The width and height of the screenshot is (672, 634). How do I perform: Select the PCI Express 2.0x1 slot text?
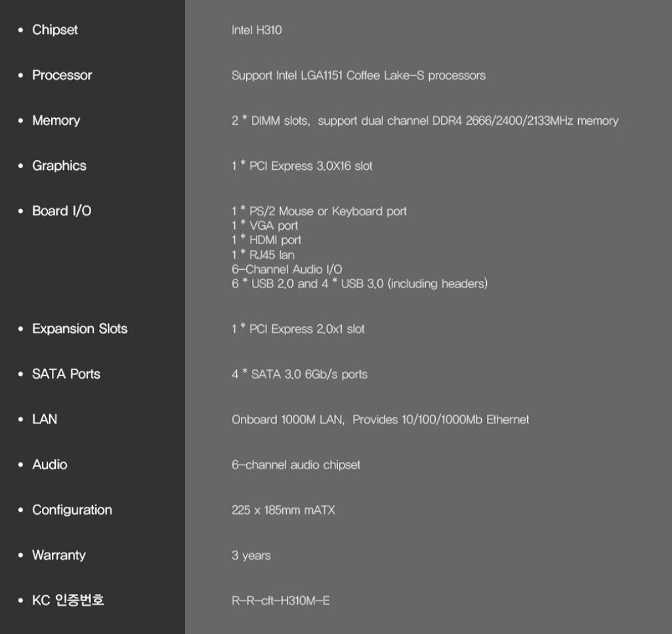pyautogui.click(x=298, y=329)
